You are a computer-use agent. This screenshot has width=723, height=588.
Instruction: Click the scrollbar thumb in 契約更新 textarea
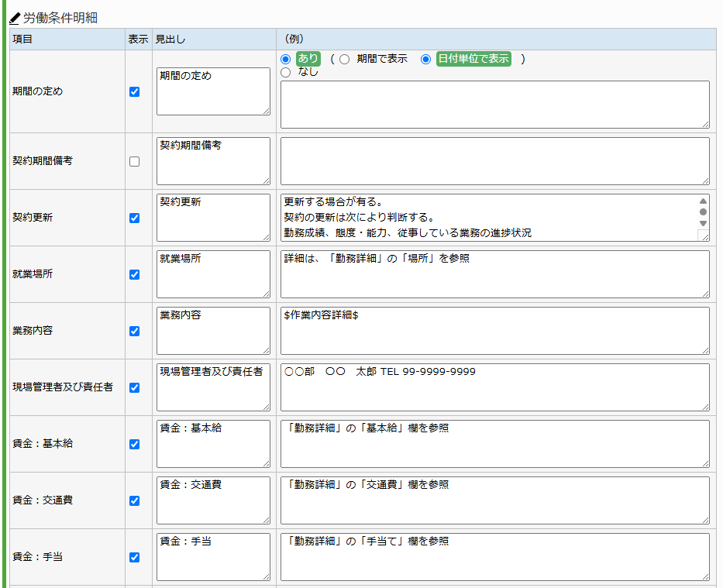pyautogui.click(x=703, y=212)
